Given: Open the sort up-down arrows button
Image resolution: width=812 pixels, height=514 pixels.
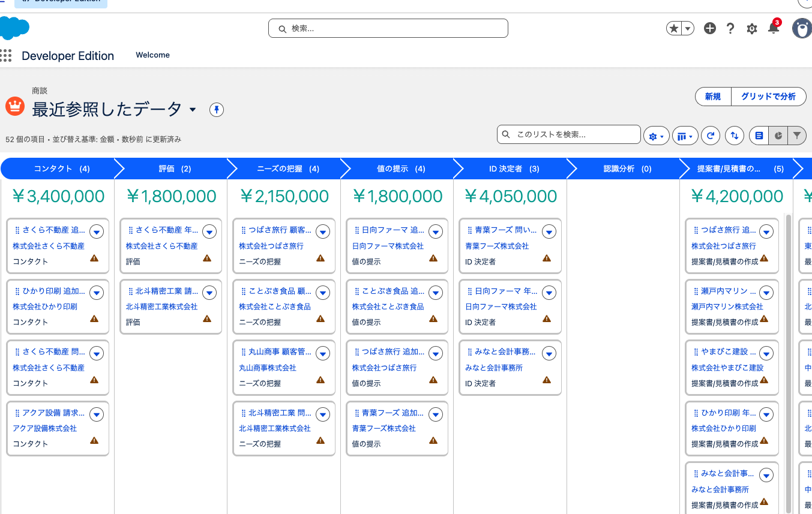Looking at the screenshot, I should pyautogui.click(x=735, y=136).
